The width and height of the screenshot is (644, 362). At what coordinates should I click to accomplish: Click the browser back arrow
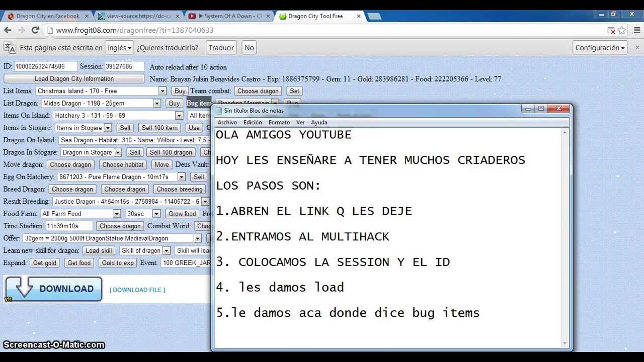point(8,30)
